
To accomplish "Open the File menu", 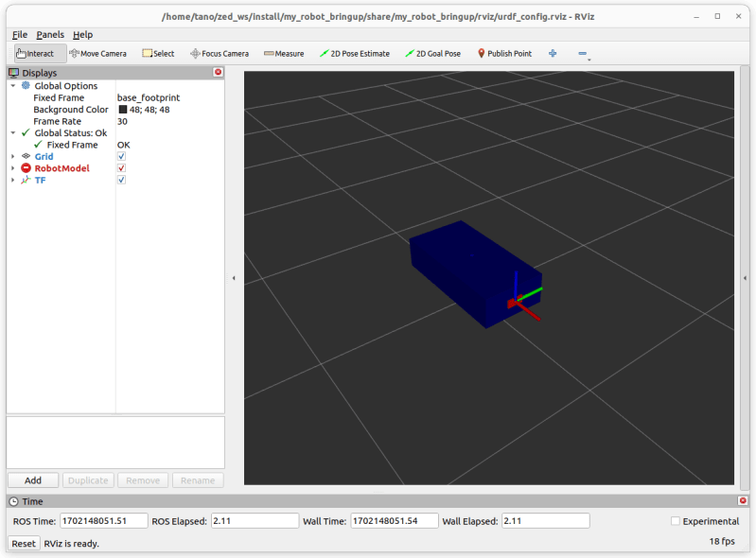I will pyautogui.click(x=20, y=35).
